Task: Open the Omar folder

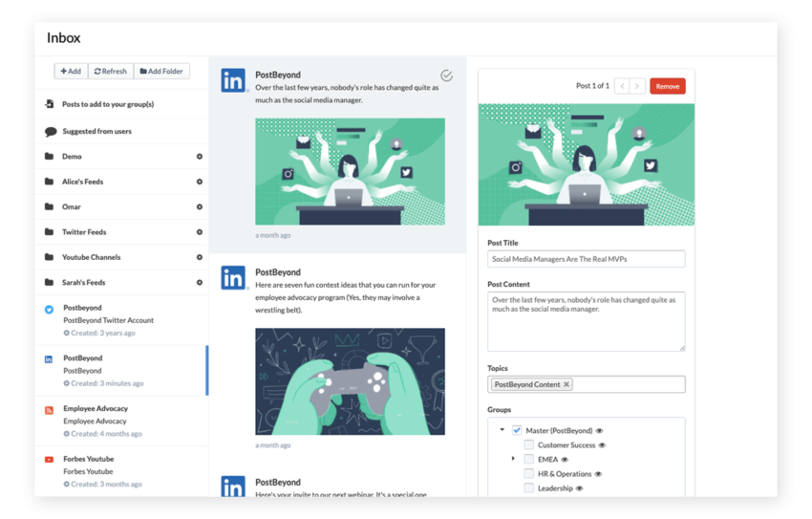Action: tap(121, 206)
